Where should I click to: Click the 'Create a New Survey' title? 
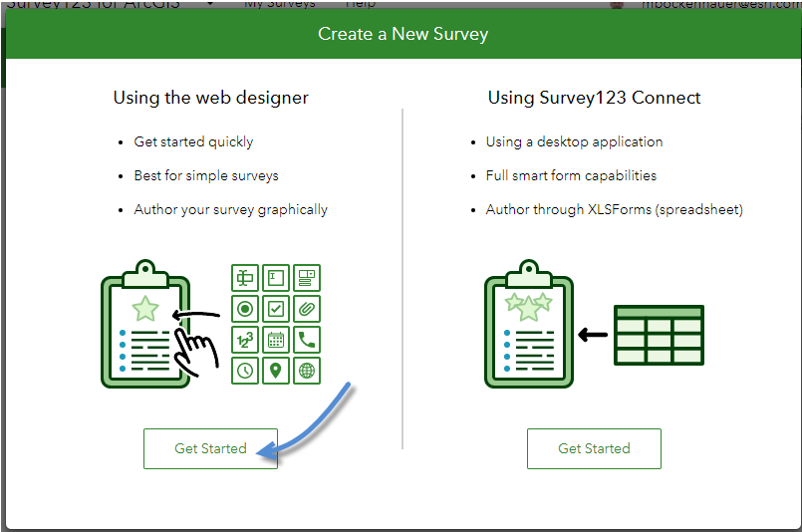(403, 34)
